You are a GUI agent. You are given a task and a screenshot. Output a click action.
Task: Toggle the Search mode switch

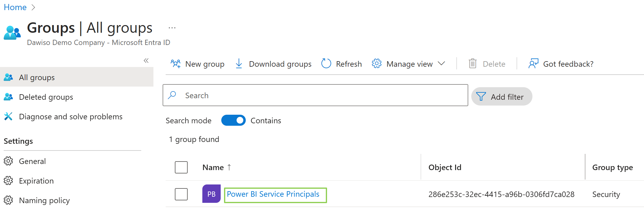(233, 121)
